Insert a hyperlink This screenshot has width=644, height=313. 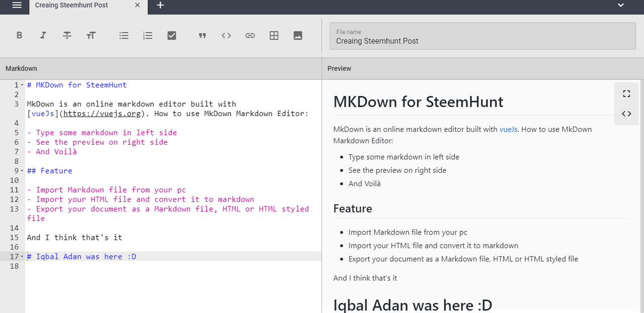point(250,36)
